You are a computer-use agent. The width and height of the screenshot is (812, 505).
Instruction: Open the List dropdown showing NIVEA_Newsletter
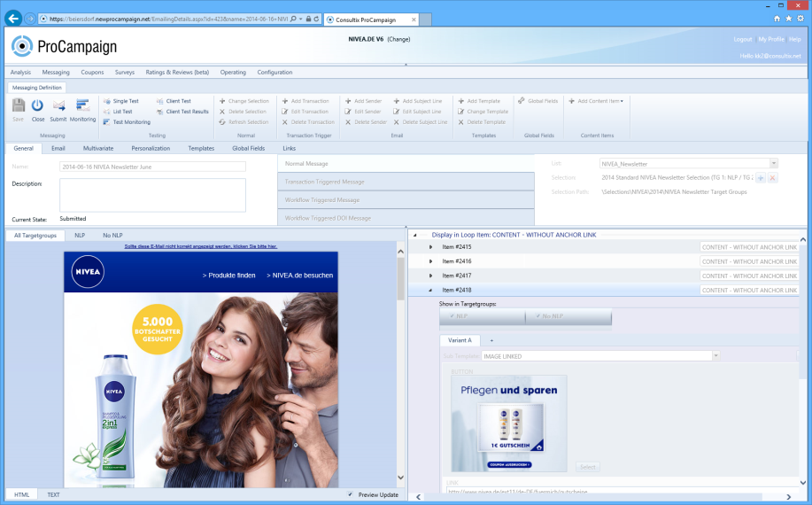coord(773,164)
